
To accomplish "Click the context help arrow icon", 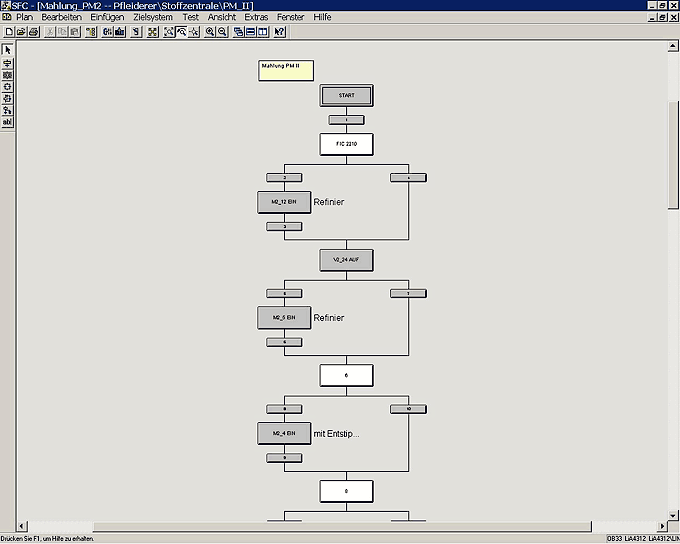I will pos(279,32).
